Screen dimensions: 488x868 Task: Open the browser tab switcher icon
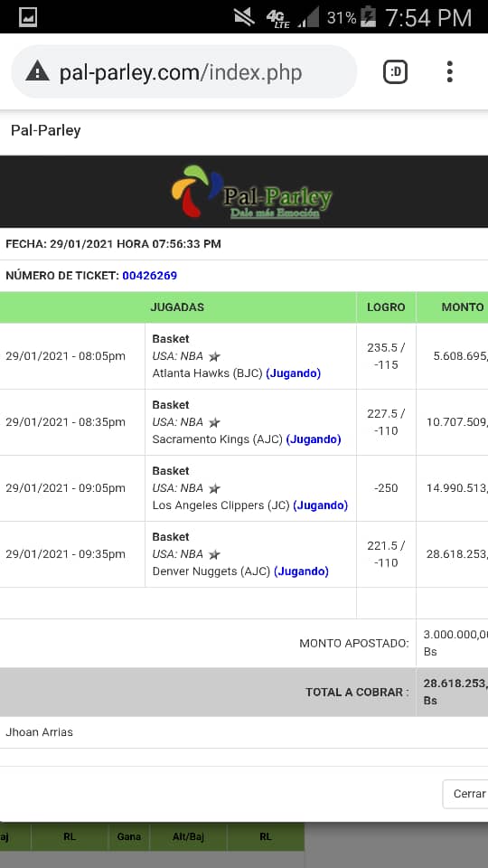pos(396,72)
